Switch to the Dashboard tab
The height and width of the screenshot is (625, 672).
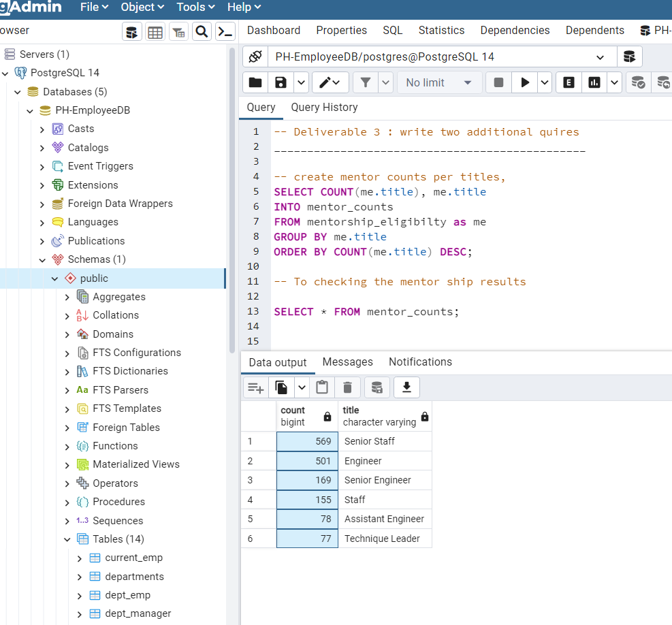point(274,31)
